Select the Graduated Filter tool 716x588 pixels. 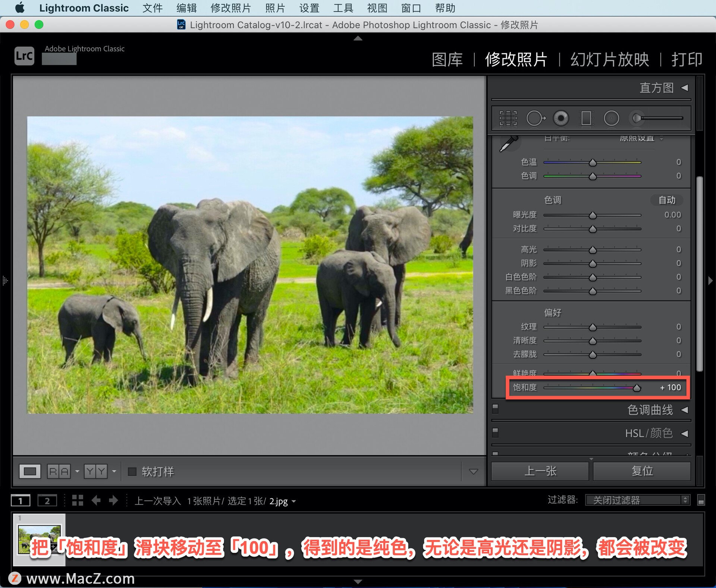point(586,119)
